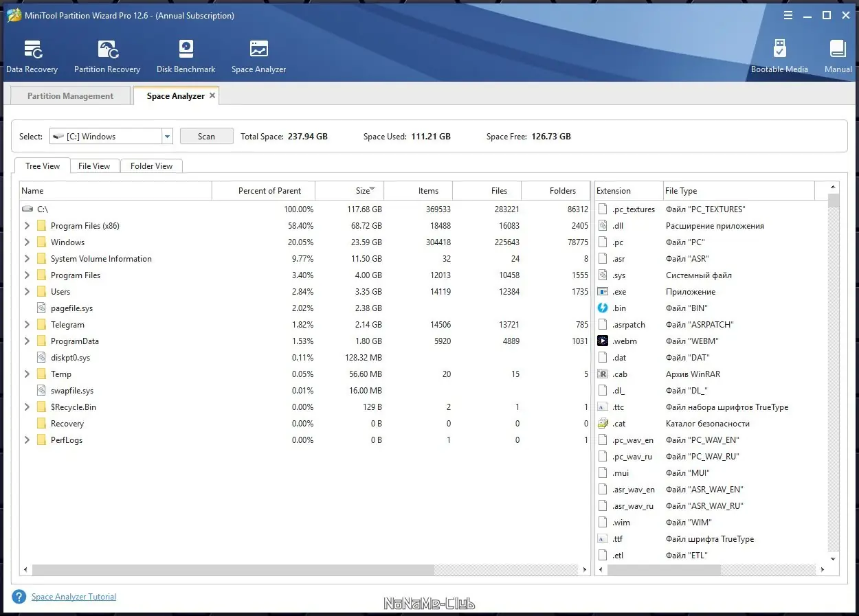Image resolution: width=859 pixels, height=616 pixels.
Task: Click the horizontal scrollbar under the tree list
Action: coord(234,570)
